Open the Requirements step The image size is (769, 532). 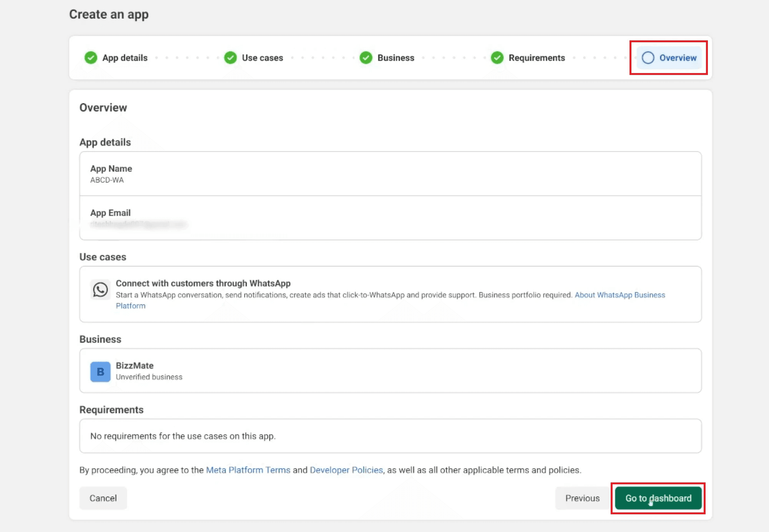536,58
